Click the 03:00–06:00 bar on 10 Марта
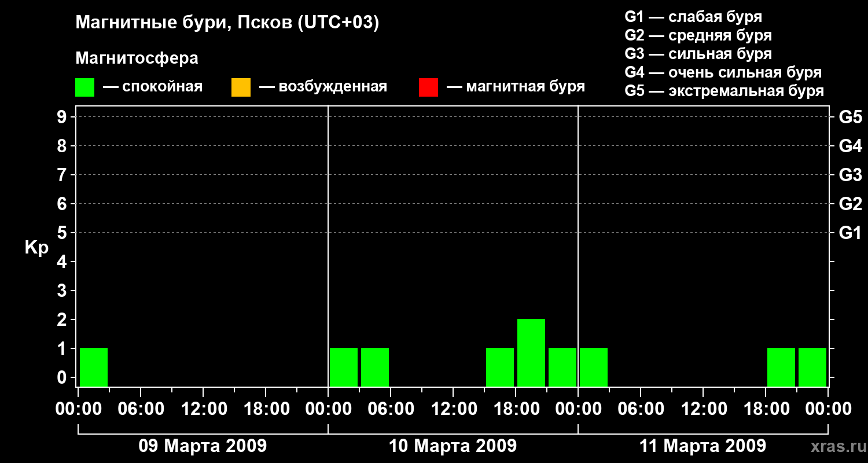The width and height of the screenshot is (868, 463). (375, 367)
